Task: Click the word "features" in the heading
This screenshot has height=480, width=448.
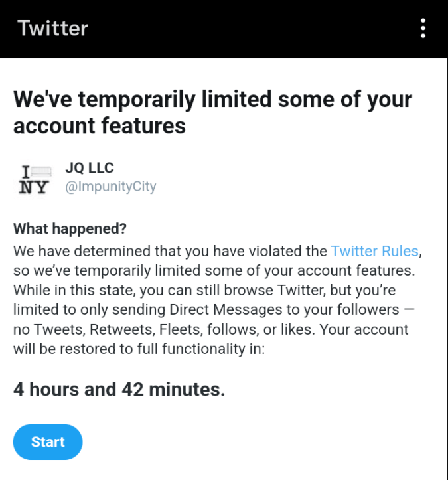Action: [144, 125]
